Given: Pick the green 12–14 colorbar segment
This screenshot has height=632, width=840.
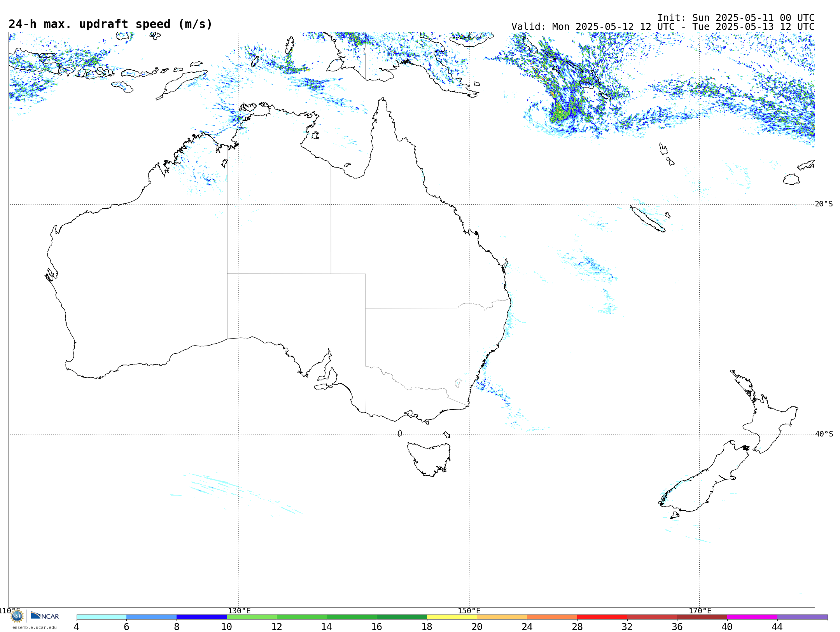Looking at the screenshot, I should coord(302,617).
